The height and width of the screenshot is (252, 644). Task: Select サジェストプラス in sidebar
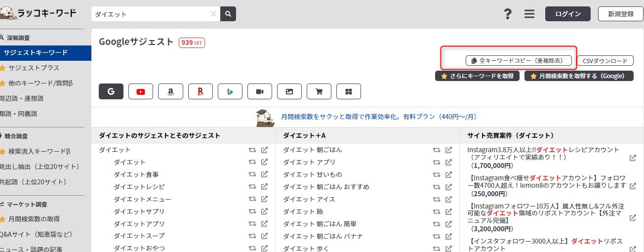(34, 68)
